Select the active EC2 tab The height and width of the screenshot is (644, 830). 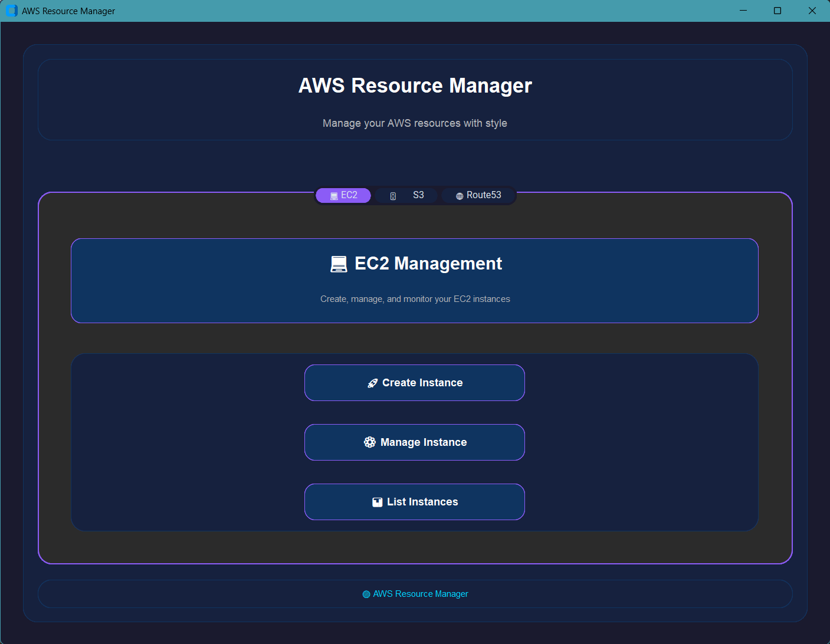click(x=343, y=195)
